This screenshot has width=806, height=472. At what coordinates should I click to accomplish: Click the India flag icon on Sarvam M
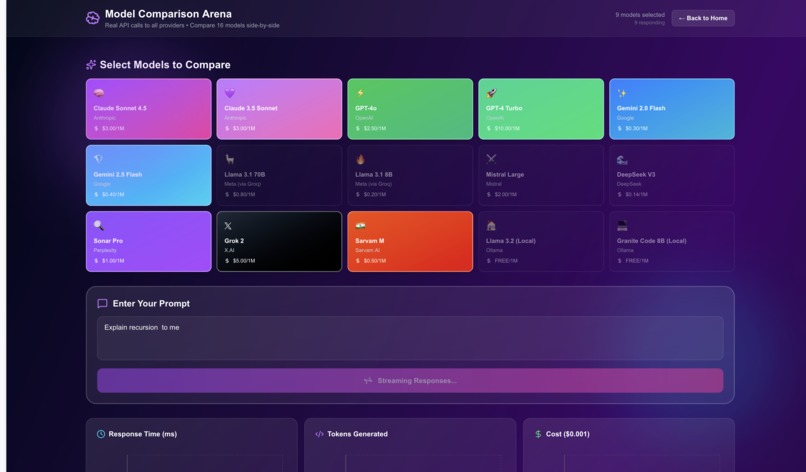click(360, 225)
